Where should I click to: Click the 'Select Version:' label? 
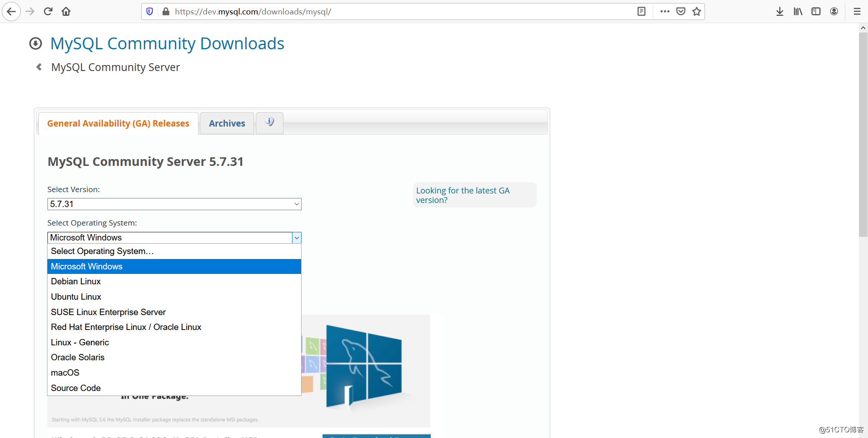coord(74,189)
